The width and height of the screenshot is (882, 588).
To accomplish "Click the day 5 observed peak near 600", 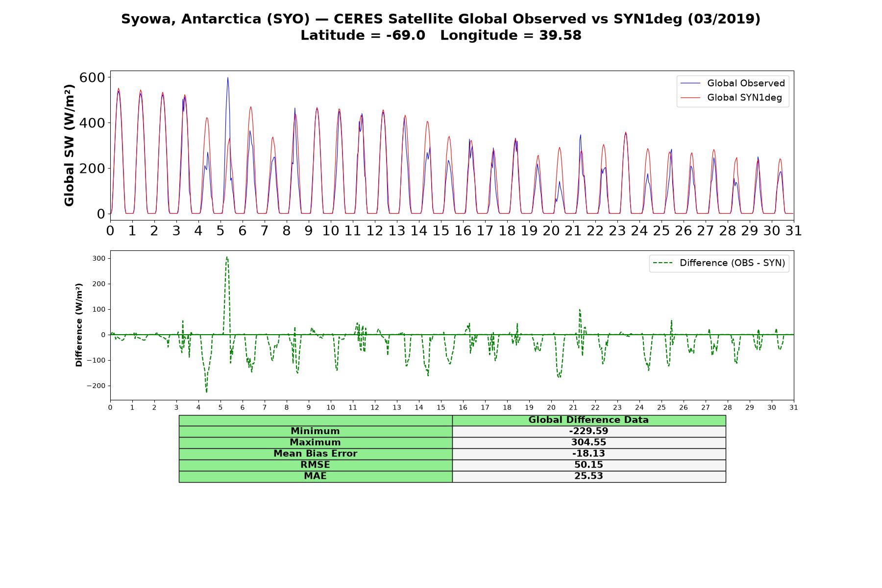I will click(227, 78).
